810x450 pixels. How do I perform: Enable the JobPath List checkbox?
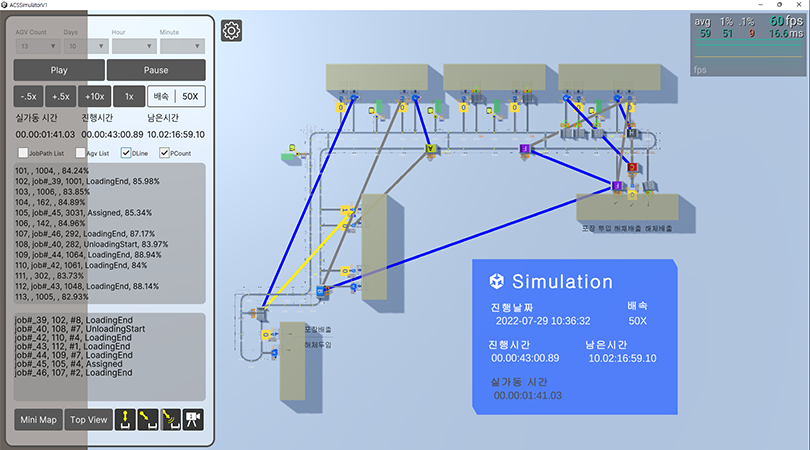23,153
